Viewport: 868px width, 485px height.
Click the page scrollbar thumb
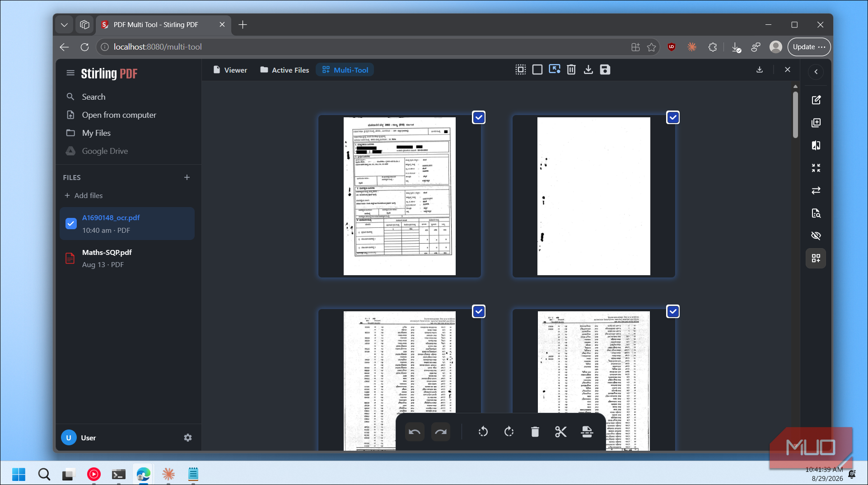pos(795,115)
